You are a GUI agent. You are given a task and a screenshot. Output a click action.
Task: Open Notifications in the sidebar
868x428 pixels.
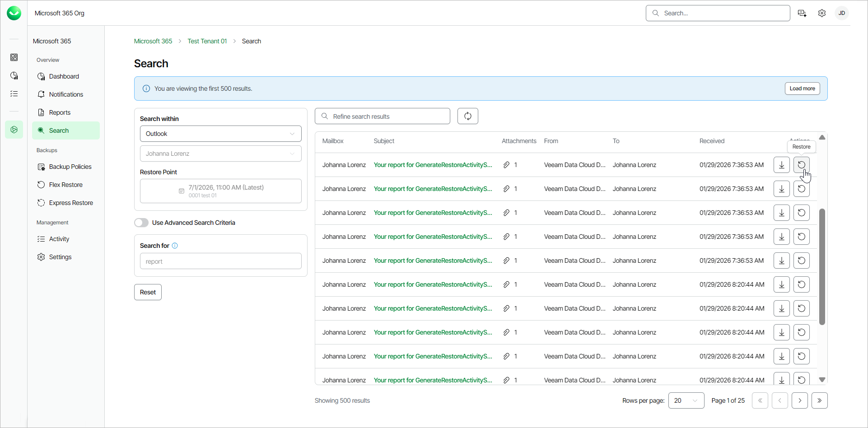[x=66, y=94]
